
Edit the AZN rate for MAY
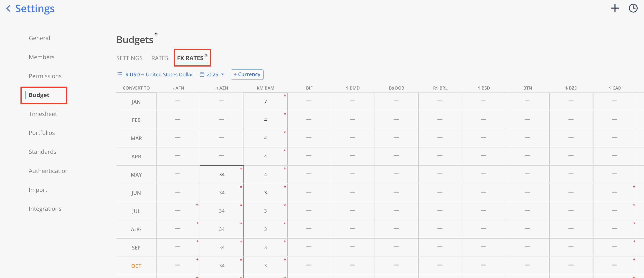[x=221, y=174]
